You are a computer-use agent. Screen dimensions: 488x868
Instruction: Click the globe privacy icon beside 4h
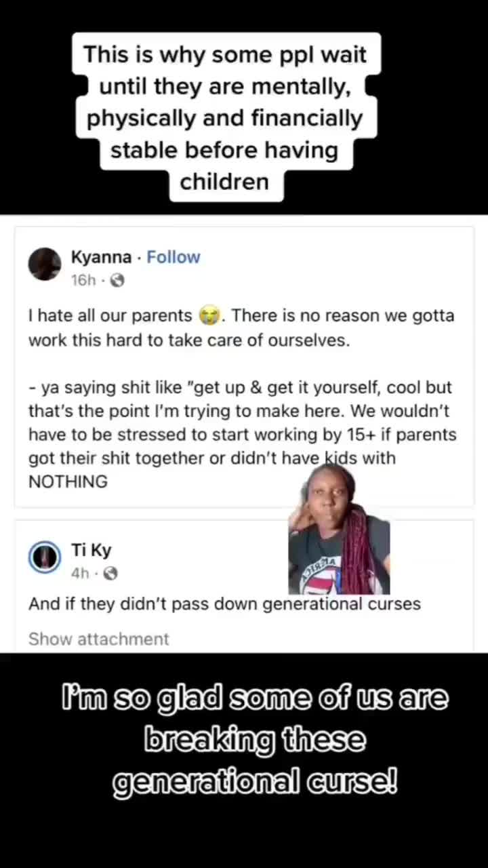pyautogui.click(x=110, y=574)
